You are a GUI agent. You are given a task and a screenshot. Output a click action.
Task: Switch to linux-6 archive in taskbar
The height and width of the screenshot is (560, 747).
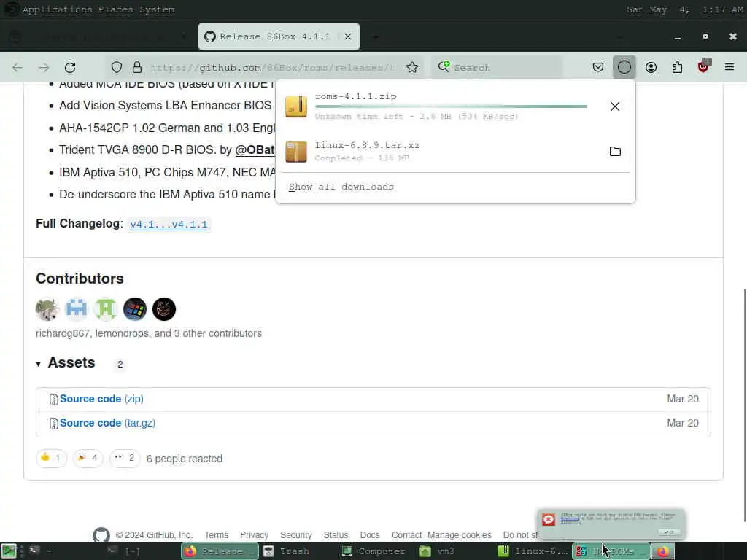coord(532,551)
